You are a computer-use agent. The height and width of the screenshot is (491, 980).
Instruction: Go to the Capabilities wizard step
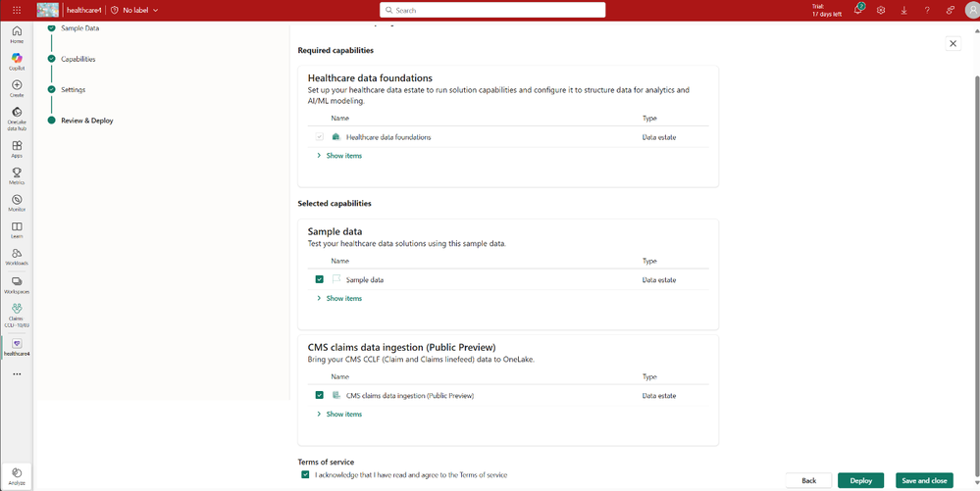(78, 59)
